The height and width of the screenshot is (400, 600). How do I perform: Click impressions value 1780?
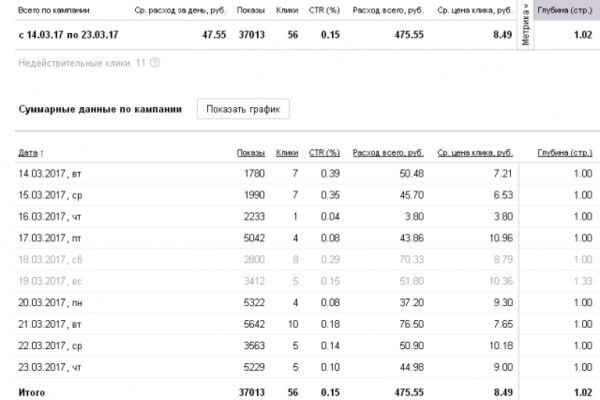tap(254, 174)
